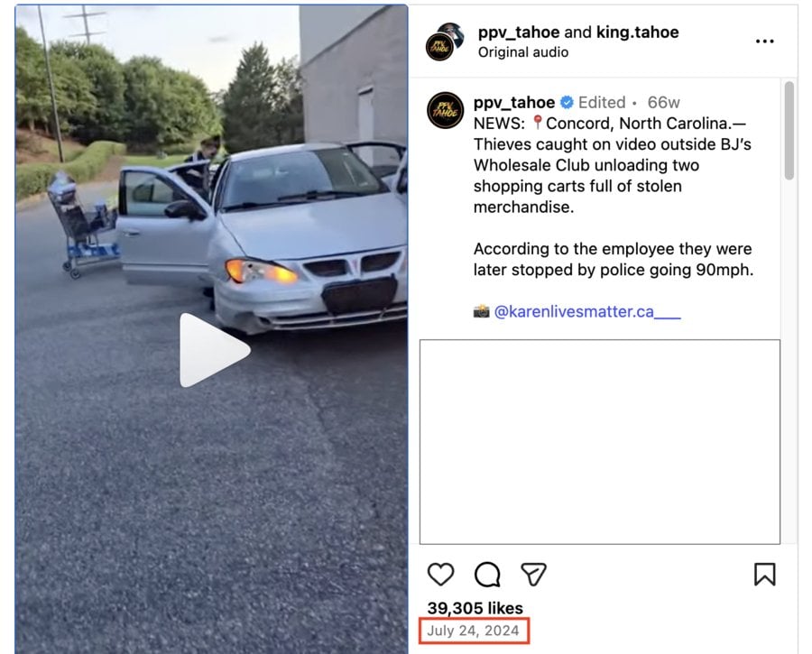Like the post with the heart icon
The height and width of the screenshot is (654, 812).
pos(440,574)
